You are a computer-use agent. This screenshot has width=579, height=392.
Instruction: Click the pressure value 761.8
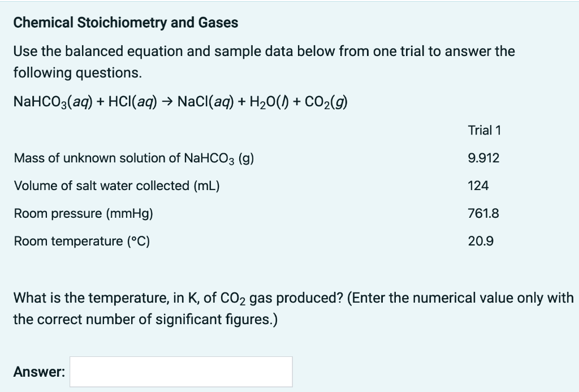pyautogui.click(x=483, y=213)
